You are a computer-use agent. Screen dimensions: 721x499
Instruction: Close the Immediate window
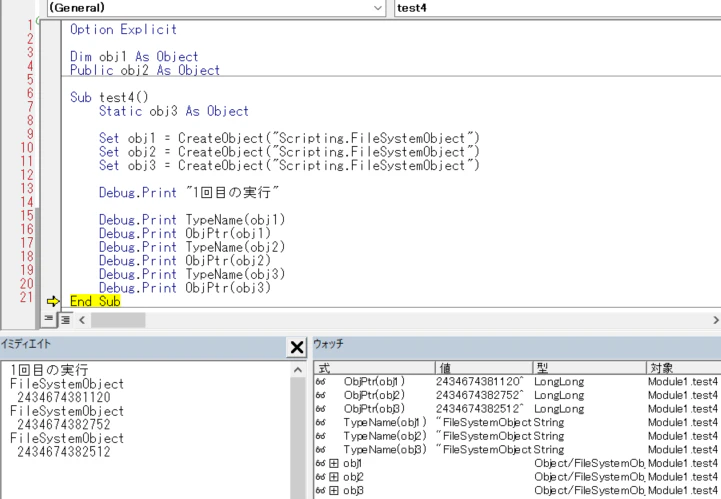297,347
